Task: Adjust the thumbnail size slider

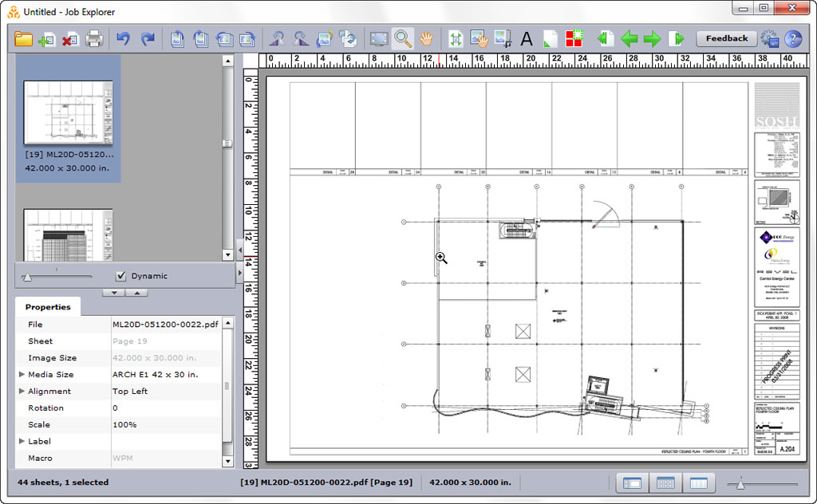Action: tap(27, 277)
